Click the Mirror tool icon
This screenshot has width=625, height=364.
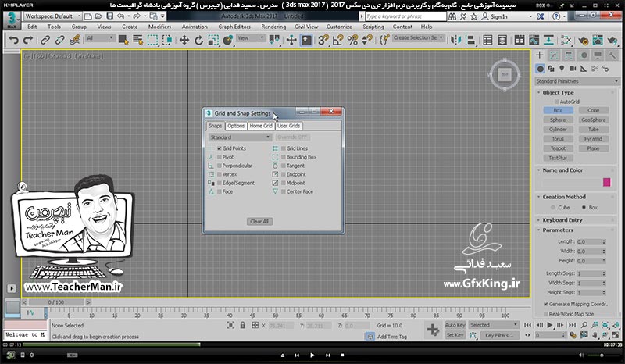[x=455, y=40]
